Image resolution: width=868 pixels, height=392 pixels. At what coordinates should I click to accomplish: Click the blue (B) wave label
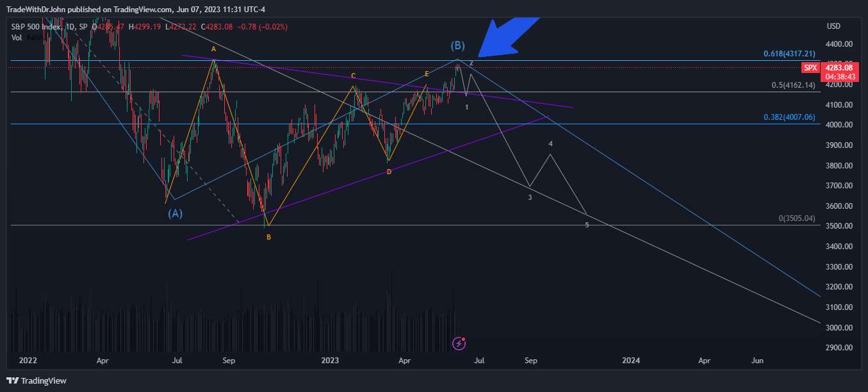(x=457, y=45)
